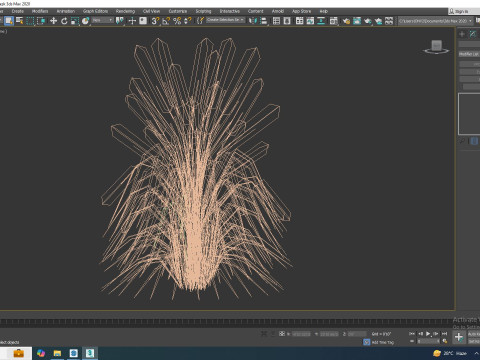Open Edit Named Selection Sets
Screen dimensions: 480x360
click(200, 21)
